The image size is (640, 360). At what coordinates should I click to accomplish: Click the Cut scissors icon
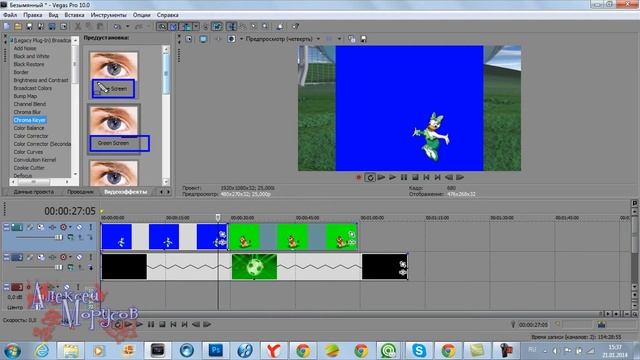click(x=78, y=27)
